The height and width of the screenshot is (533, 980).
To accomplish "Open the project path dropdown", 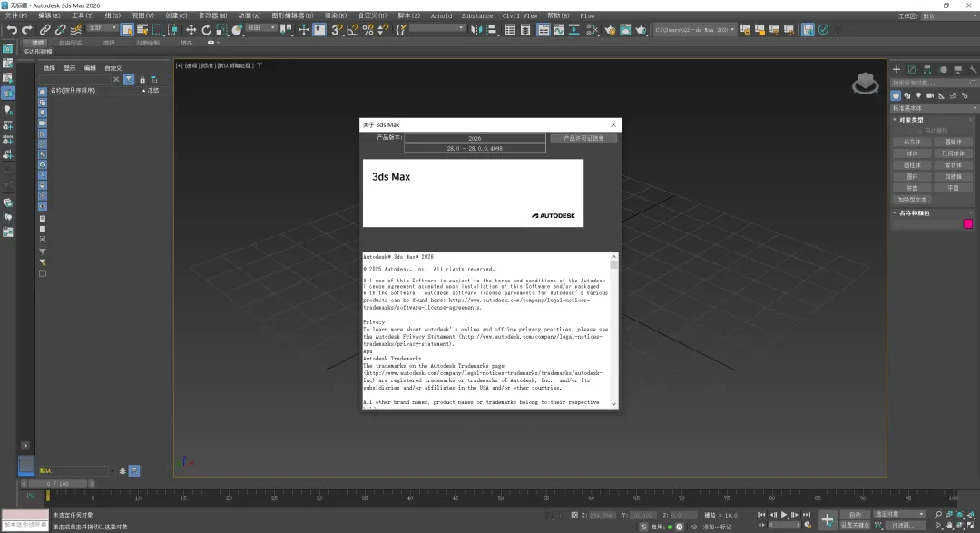I will tap(694, 29).
